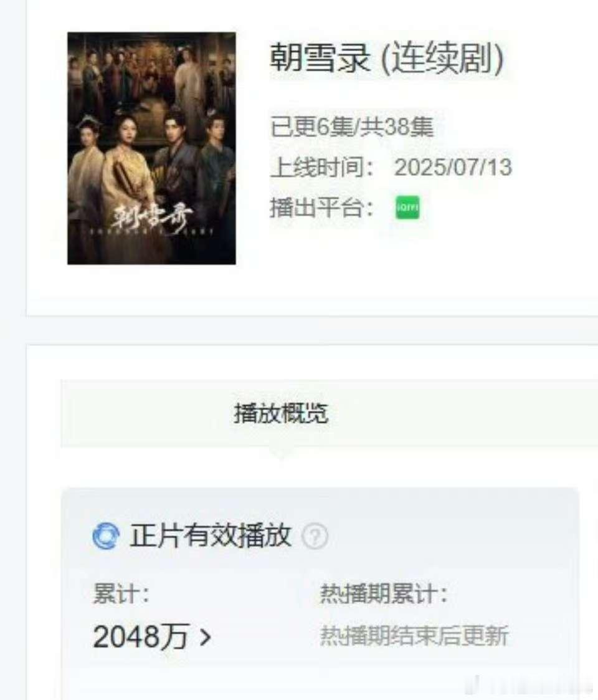Select the 播放概览 tab
The image size is (598, 700).
[x=281, y=413]
